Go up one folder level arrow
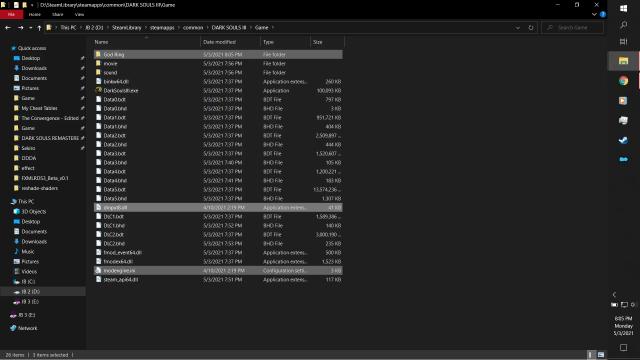 click(39, 28)
